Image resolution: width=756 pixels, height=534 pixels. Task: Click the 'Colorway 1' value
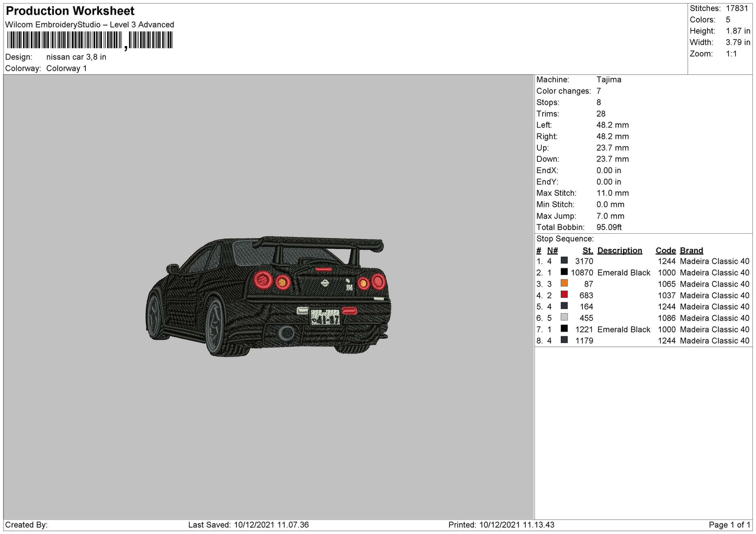tap(66, 69)
